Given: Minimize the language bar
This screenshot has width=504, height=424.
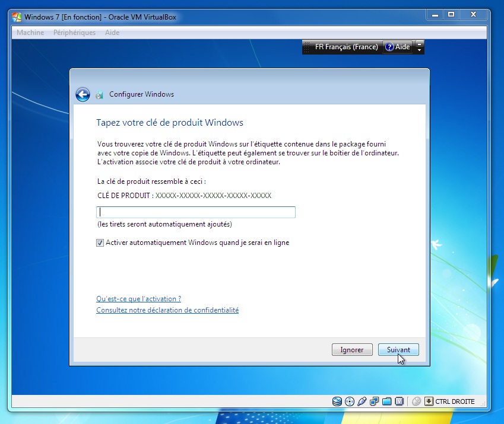Looking at the screenshot, I should (x=420, y=43).
